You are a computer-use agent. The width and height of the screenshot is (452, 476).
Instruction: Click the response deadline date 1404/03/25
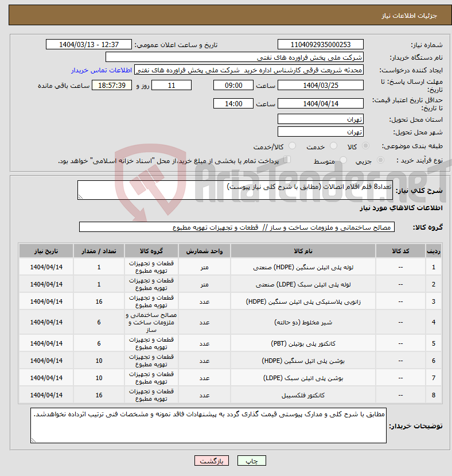[320, 86]
